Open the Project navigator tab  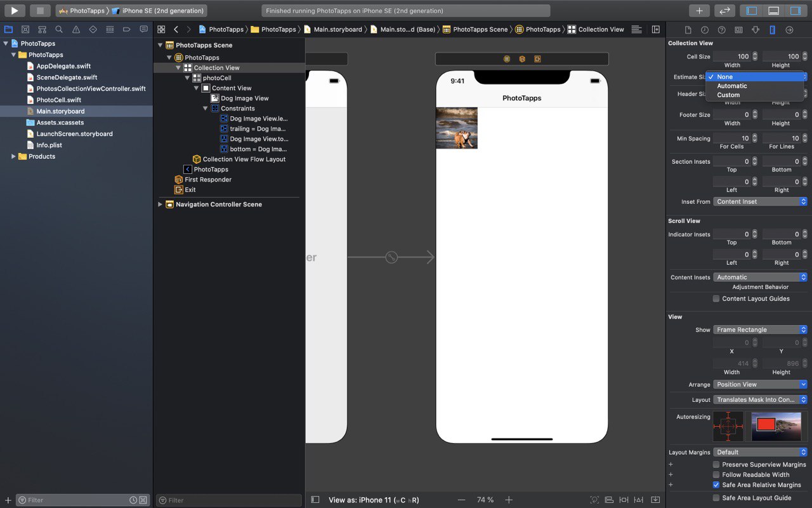pyautogui.click(x=8, y=29)
